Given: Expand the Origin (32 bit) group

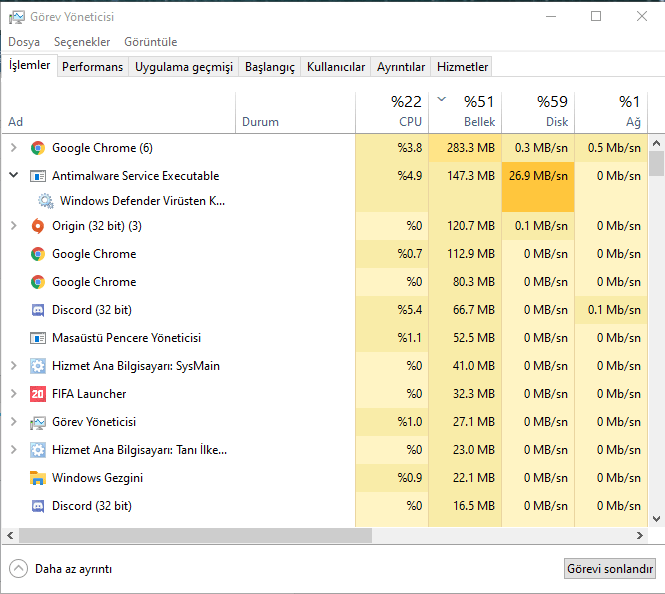Looking at the screenshot, I should pos(13,226).
